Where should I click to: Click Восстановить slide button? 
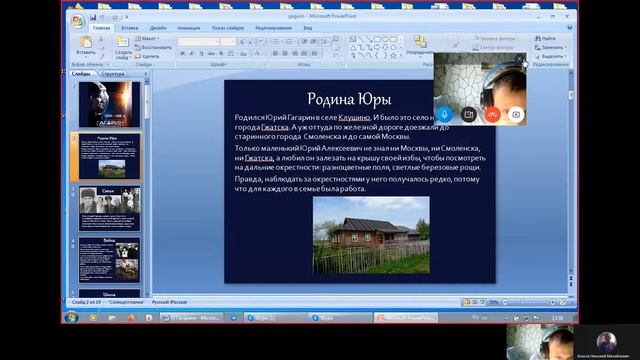[153, 47]
